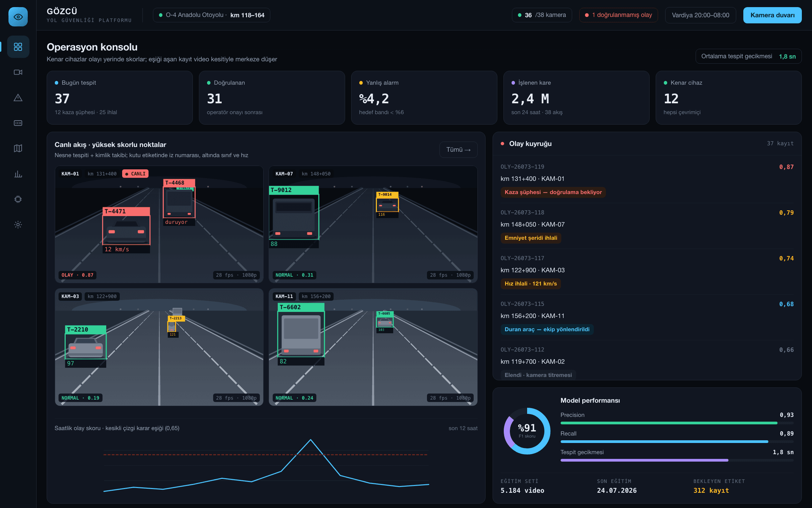Viewport: 812px width, 508px height.
Task: Select track box T-6602 in KAM-11
Action: click(301, 334)
